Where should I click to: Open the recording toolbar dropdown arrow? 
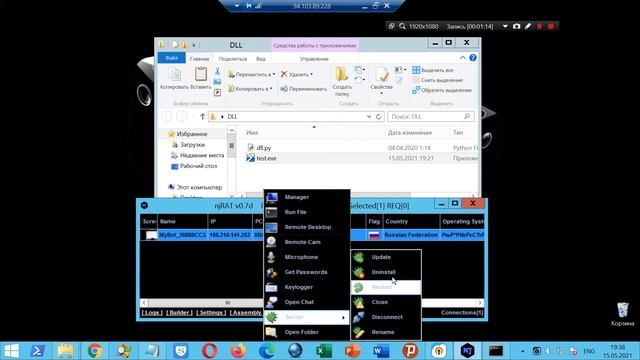505,26
